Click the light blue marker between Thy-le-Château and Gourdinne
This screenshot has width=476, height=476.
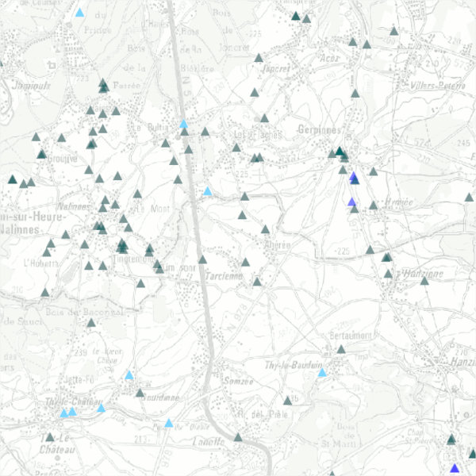point(101,408)
